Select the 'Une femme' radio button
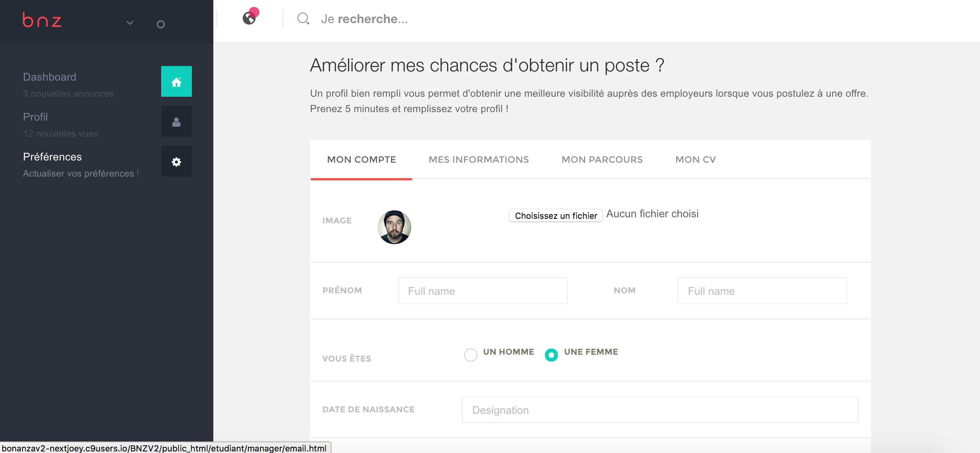This screenshot has width=980, height=453. (x=551, y=355)
